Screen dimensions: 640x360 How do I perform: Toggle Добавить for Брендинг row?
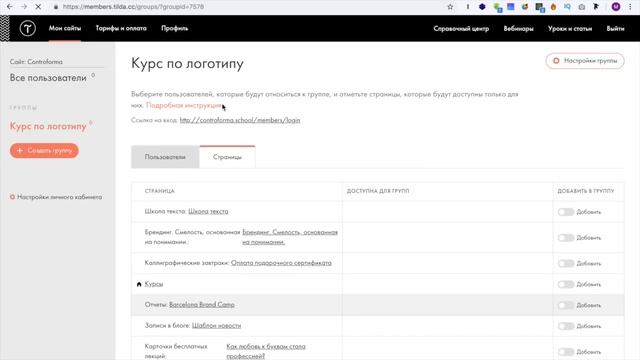point(566,238)
